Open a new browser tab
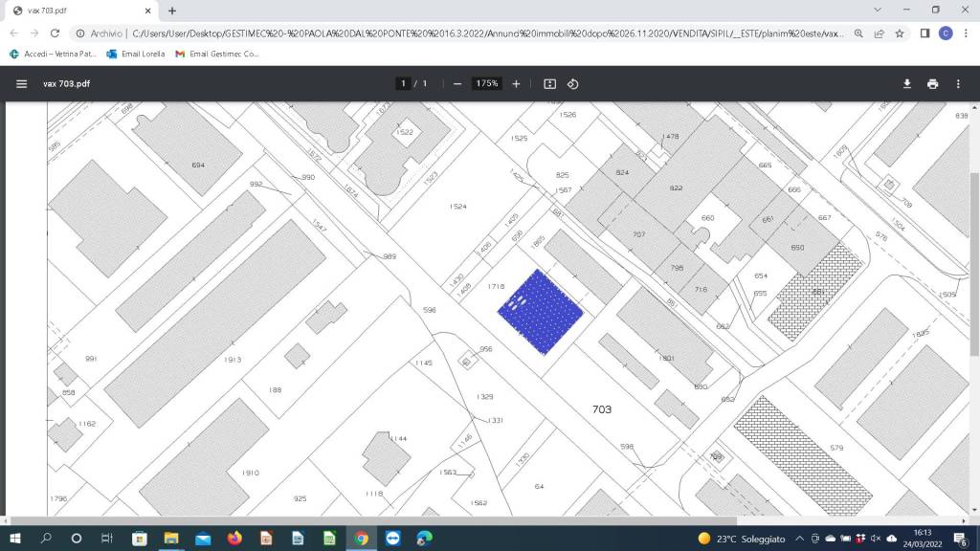This screenshot has width=980, height=551. [x=172, y=11]
